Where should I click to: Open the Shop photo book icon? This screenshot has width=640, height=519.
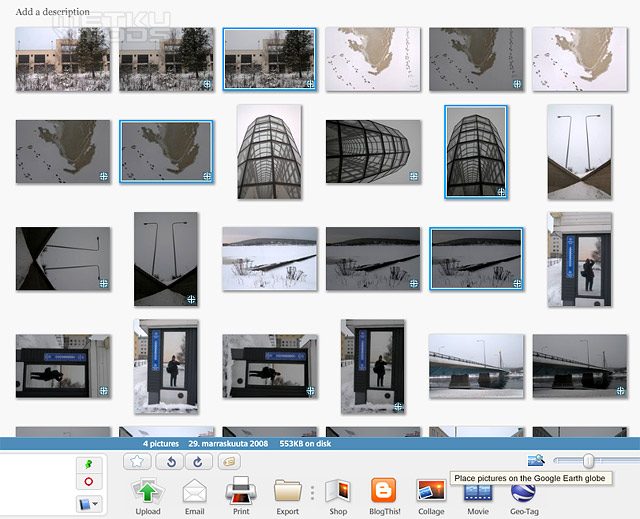(338, 490)
